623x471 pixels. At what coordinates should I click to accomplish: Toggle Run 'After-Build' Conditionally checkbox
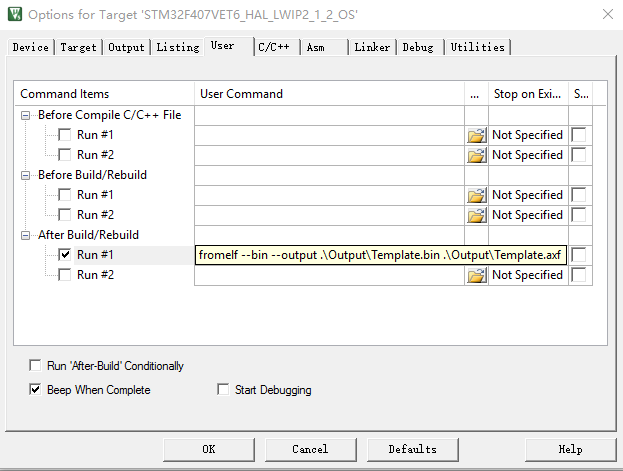click(35, 365)
